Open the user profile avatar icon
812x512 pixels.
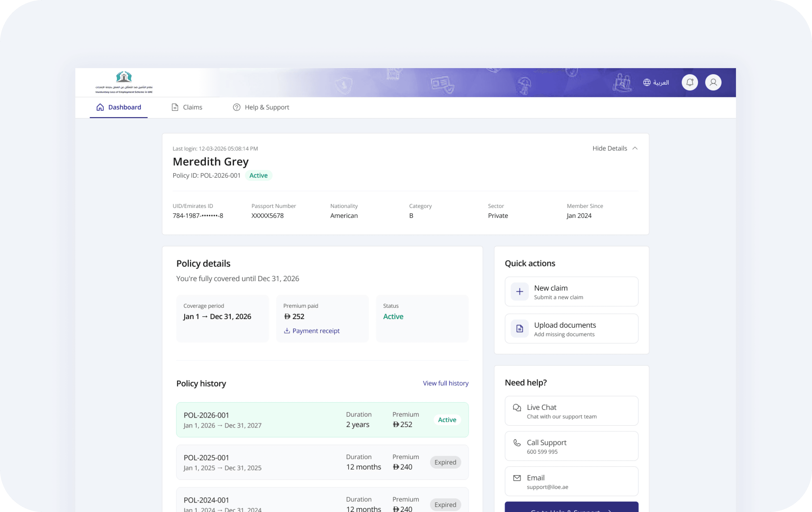[713, 82]
